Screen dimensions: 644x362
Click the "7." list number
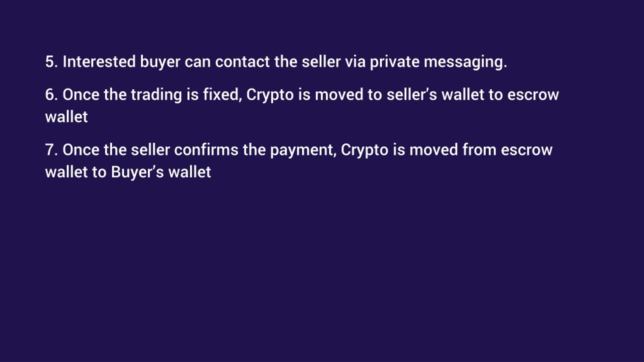tap(52, 150)
